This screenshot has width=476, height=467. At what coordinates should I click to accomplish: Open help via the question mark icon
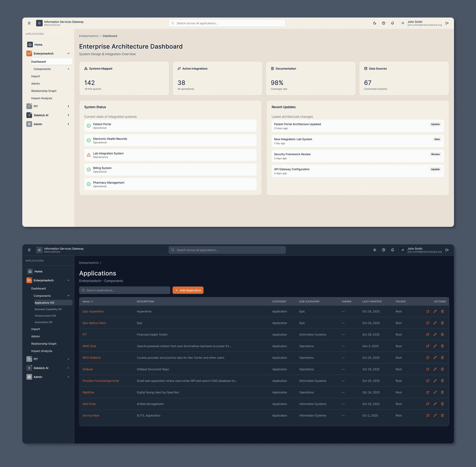coord(383,23)
